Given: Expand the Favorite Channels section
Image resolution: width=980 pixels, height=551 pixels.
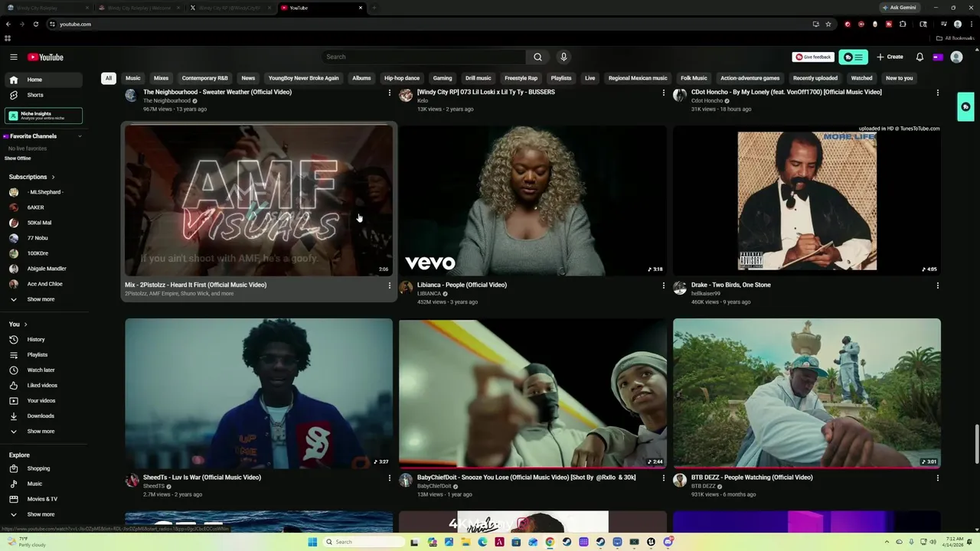Looking at the screenshot, I should [x=80, y=136].
